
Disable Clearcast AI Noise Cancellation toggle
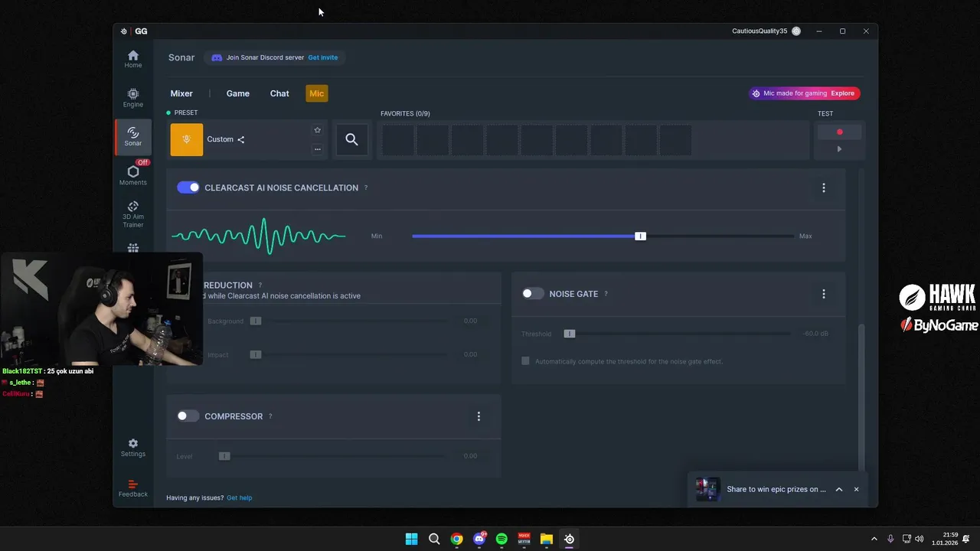[x=188, y=187]
